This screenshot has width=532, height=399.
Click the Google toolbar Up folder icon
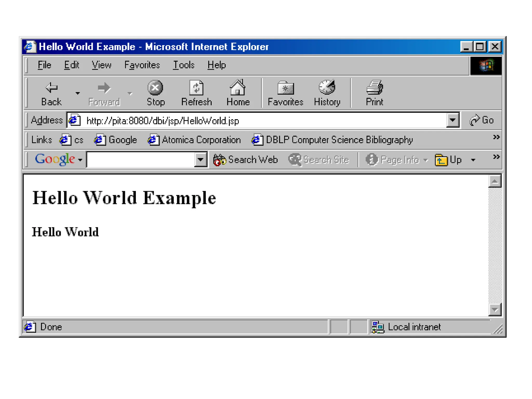click(441, 159)
